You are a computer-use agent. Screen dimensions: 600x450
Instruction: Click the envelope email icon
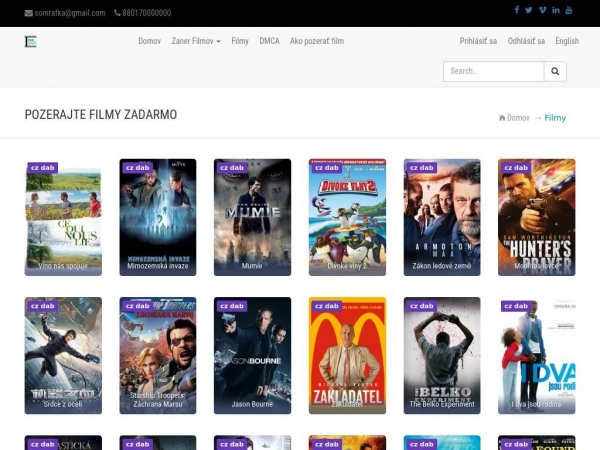pyautogui.click(x=29, y=13)
